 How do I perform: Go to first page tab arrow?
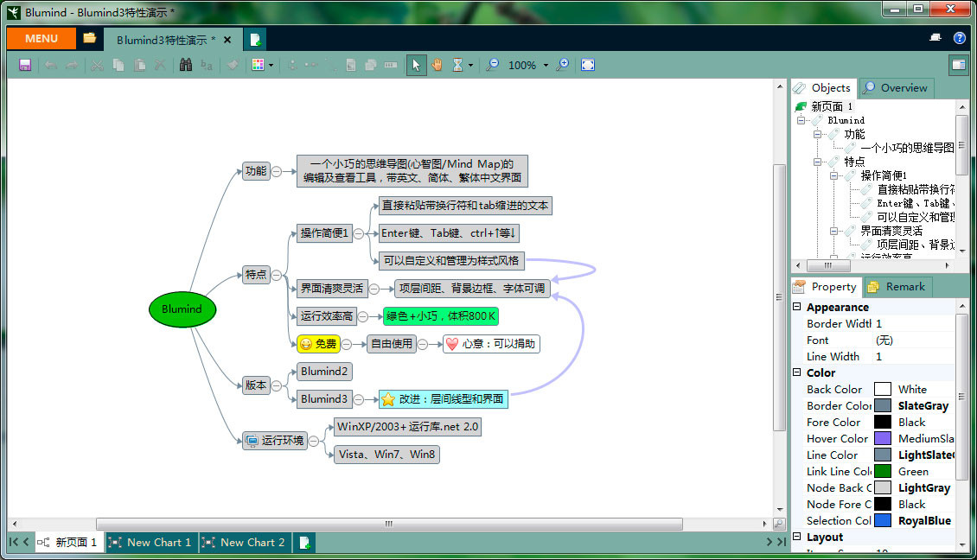click(x=13, y=542)
